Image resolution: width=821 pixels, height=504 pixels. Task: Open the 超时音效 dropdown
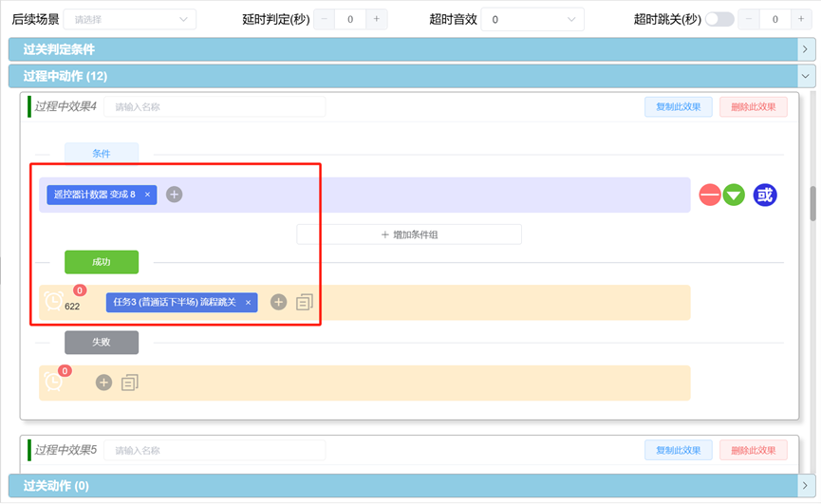pos(532,19)
